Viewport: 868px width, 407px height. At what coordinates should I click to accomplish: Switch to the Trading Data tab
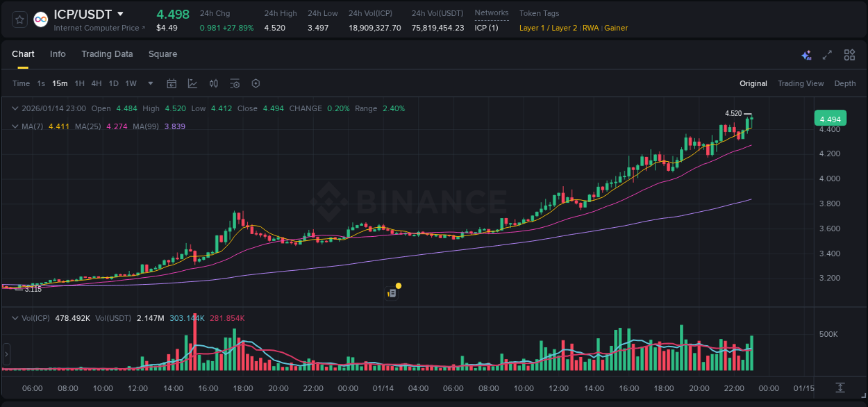pyautogui.click(x=107, y=54)
